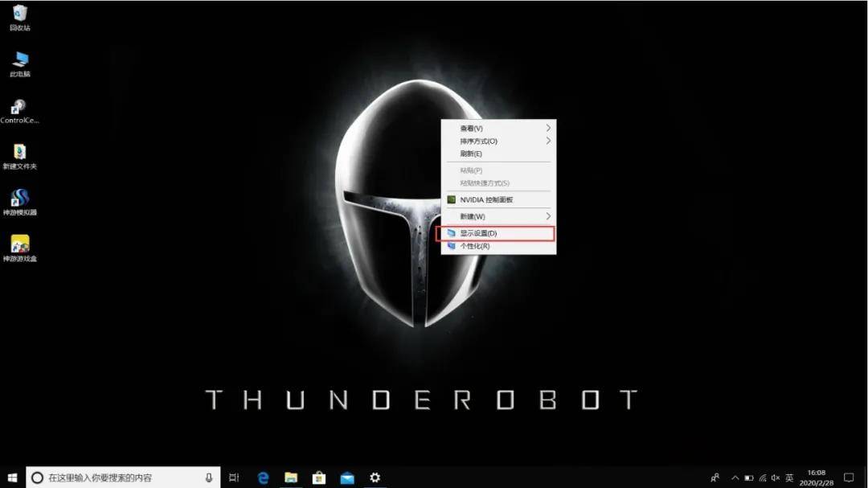
Task: Select the 此电脑 desktop icon
Action: [20, 61]
